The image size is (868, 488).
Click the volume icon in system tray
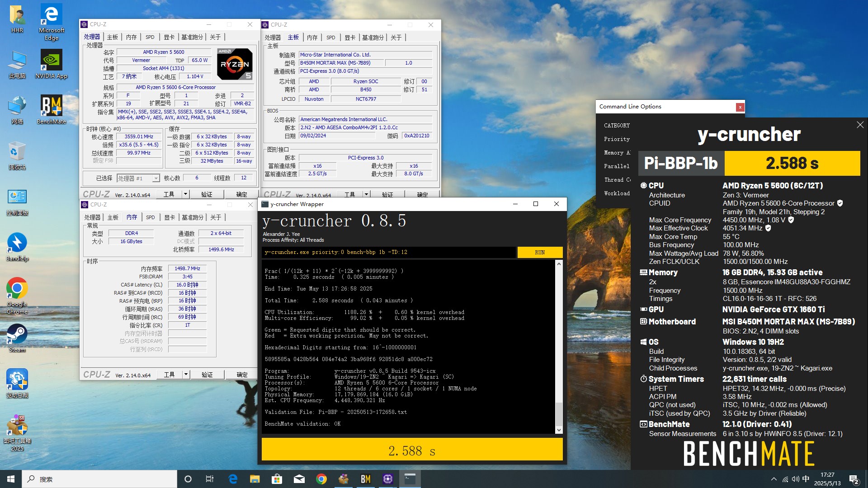[x=795, y=479]
